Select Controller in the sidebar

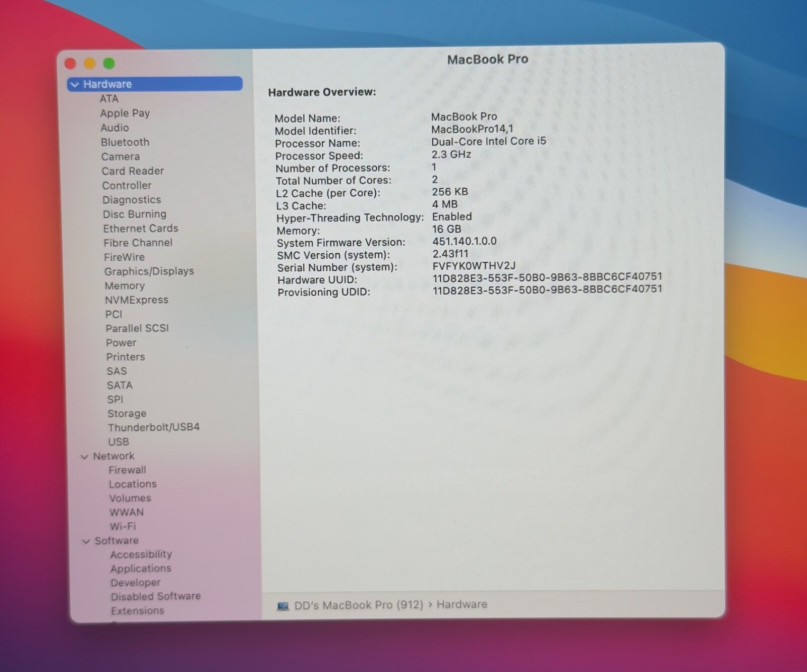(x=127, y=186)
